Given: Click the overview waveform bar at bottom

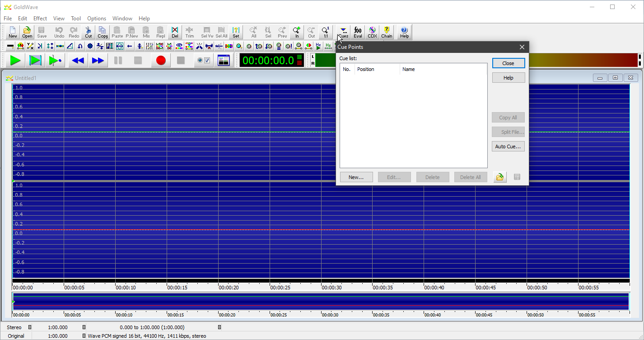Looking at the screenshot, I should coord(321,302).
